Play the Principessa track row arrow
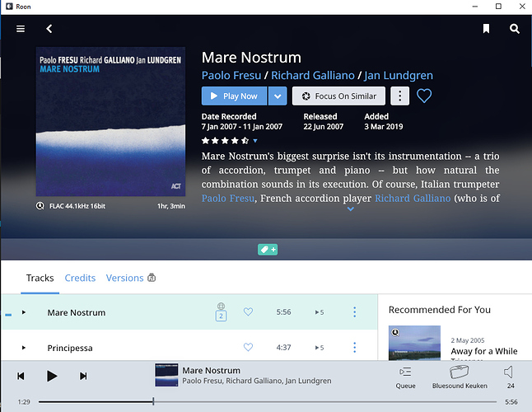Viewport: 532px width, 412px height. pyautogui.click(x=23, y=348)
